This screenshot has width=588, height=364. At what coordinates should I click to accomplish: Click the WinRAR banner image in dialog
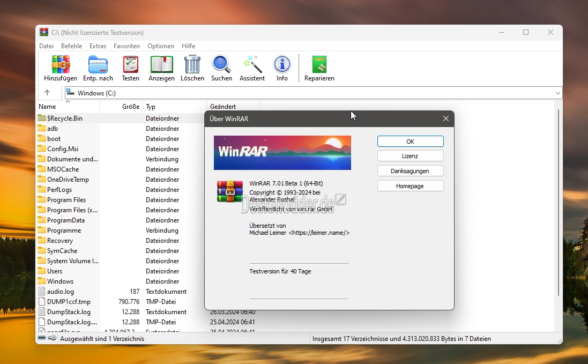tap(282, 153)
